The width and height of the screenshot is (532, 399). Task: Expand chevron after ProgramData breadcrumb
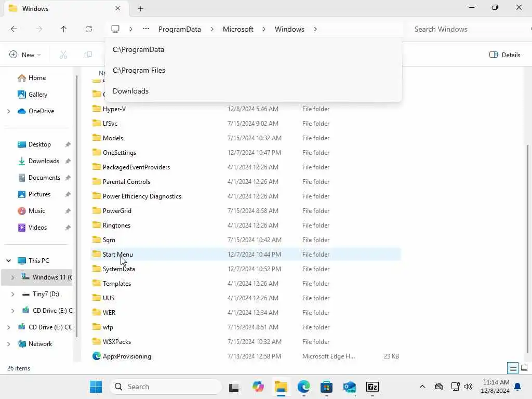[212, 29]
